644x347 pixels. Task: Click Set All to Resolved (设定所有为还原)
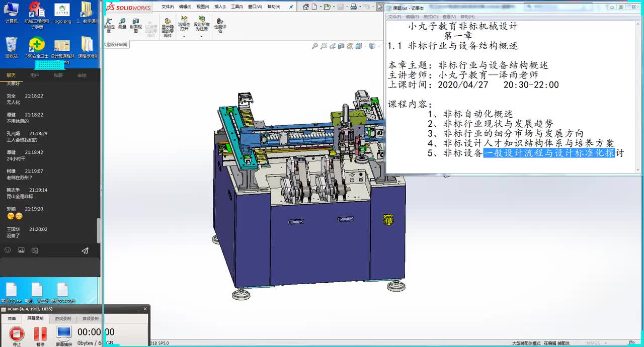[202, 24]
